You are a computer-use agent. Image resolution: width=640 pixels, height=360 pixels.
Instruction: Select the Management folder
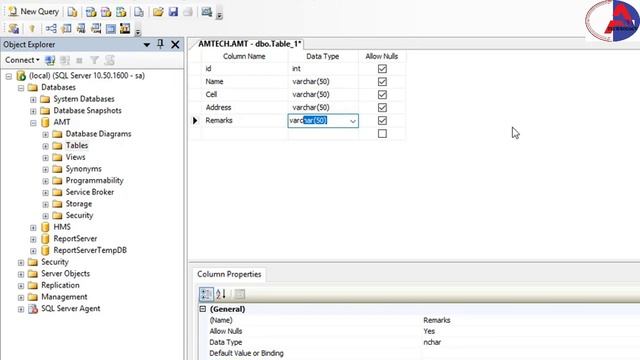[64, 297]
